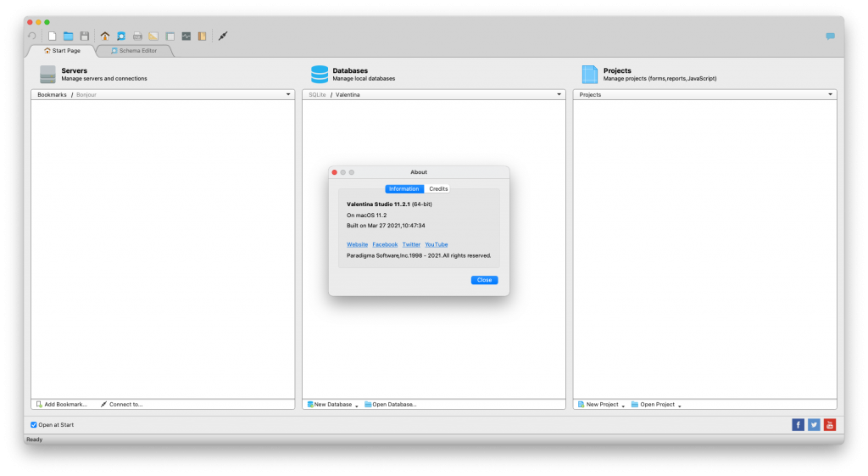This screenshot has width=868, height=476.
Task: Click the Close button in About dialog
Action: 484,280
